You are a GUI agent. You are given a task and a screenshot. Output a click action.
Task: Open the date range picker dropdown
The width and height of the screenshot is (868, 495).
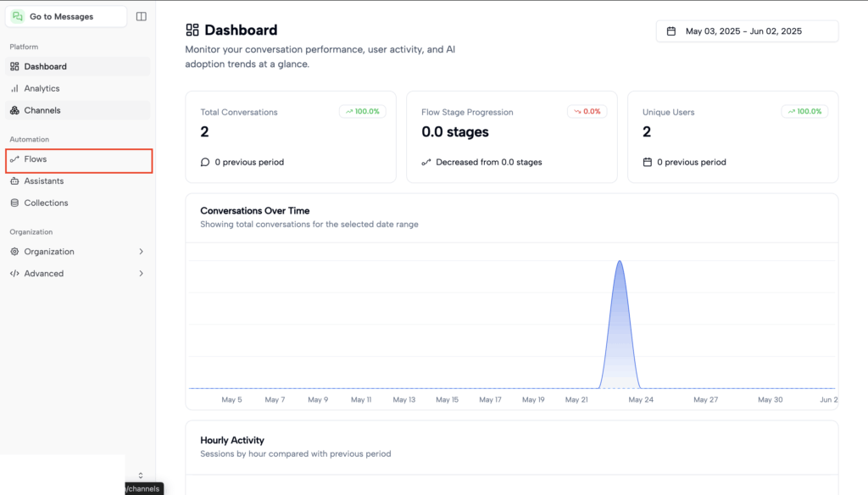[x=747, y=31]
